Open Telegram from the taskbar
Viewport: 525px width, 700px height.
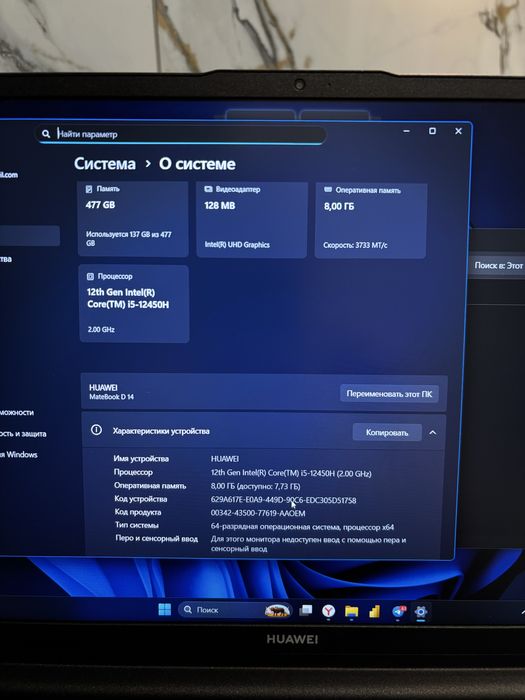click(399, 612)
